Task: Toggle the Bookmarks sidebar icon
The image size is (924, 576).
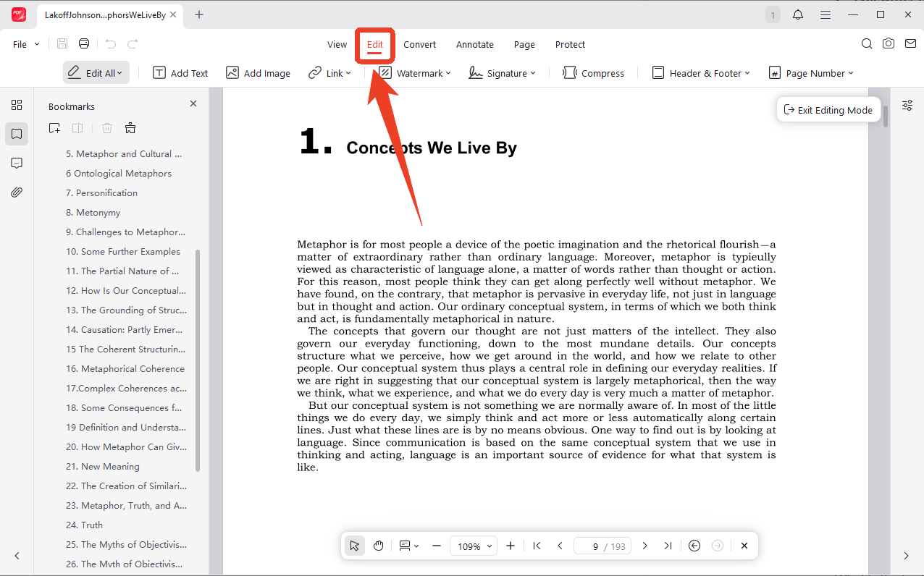Action: pyautogui.click(x=17, y=134)
